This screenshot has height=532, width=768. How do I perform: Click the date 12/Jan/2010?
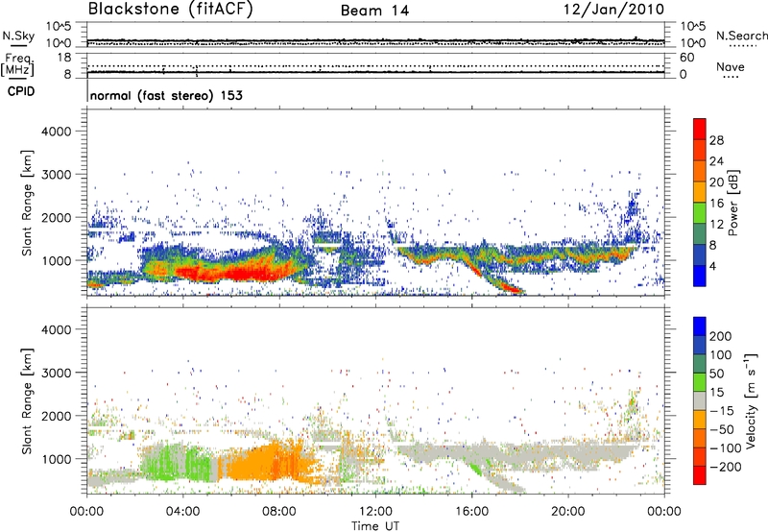(613, 10)
